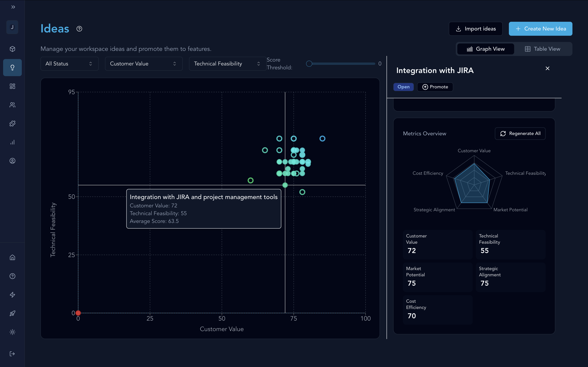The width and height of the screenshot is (588, 367).
Task: Click the help icon next to Ideas title
Action: [x=79, y=29]
